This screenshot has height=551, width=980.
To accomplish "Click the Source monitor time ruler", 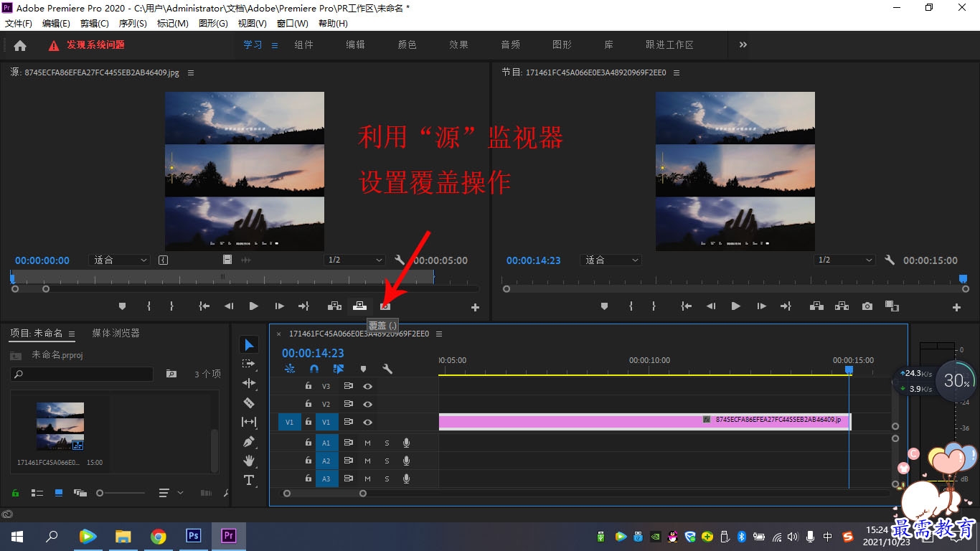I will tap(222, 276).
